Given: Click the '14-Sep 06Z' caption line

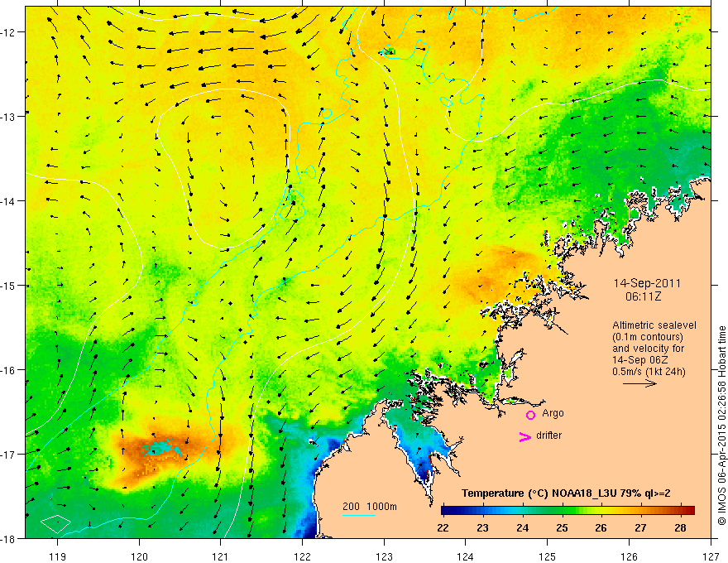Looking at the screenshot, I should (640, 360).
